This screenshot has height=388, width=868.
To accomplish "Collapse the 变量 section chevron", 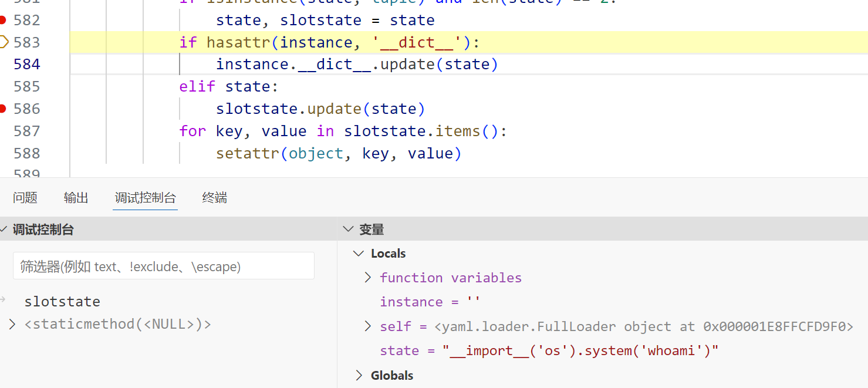I will 348,230.
